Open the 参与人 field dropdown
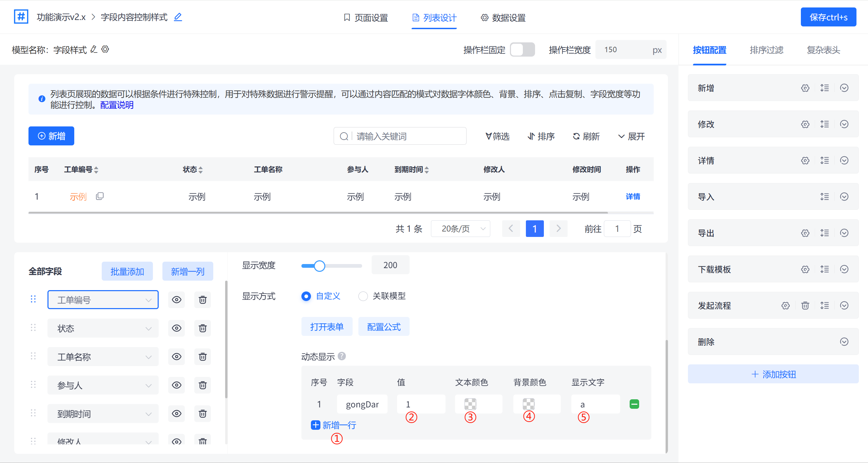 [103, 385]
